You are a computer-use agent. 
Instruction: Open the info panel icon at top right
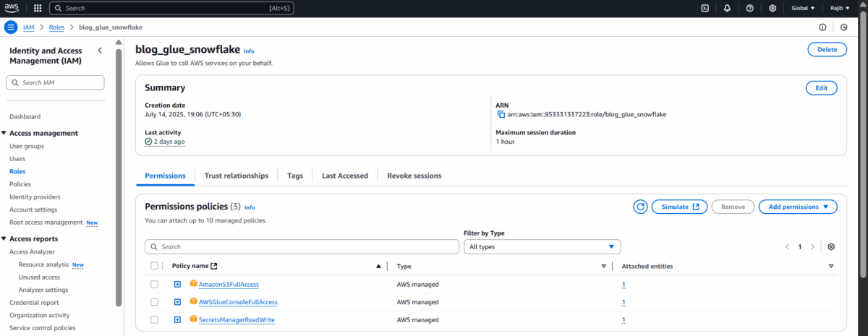[x=822, y=27]
